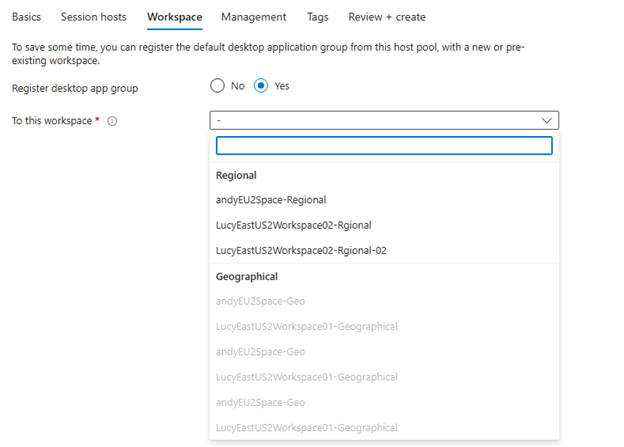Image resolution: width=624 pixels, height=447 pixels.
Task: Open the Tags tab
Action: 317,17
